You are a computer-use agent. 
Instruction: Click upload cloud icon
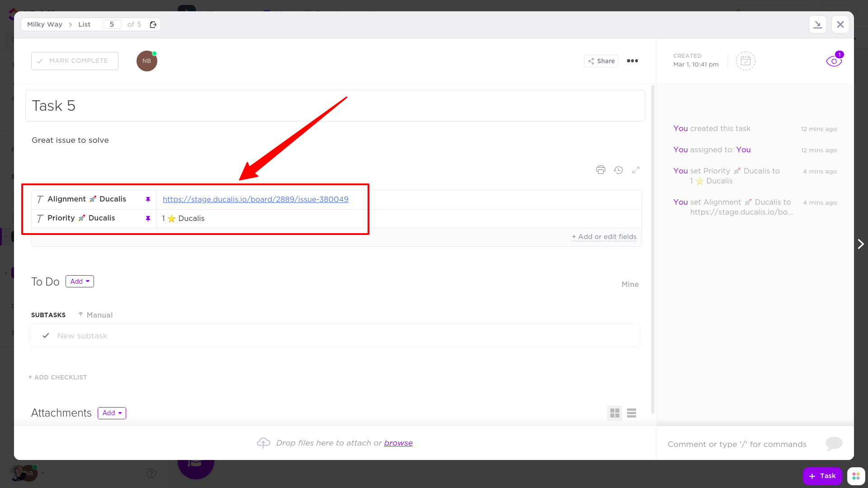[264, 443]
